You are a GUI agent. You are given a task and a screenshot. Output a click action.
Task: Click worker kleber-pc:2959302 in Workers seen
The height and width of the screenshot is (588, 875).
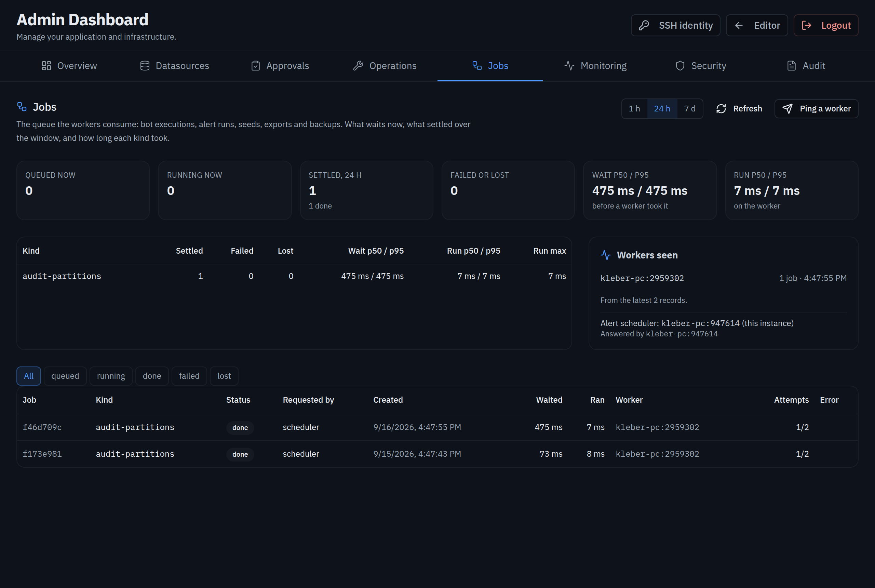pos(642,278)
